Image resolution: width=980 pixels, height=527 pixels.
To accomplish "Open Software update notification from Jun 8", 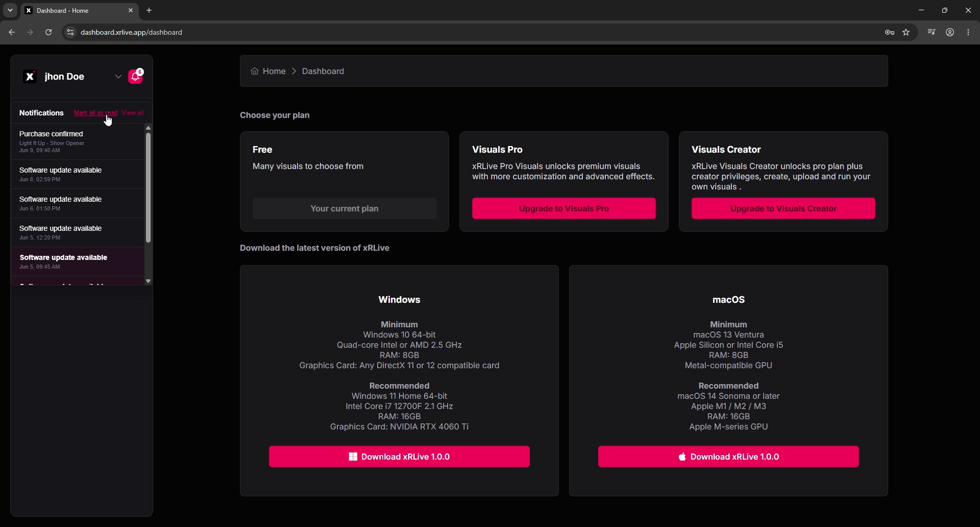I will point(78,174).
